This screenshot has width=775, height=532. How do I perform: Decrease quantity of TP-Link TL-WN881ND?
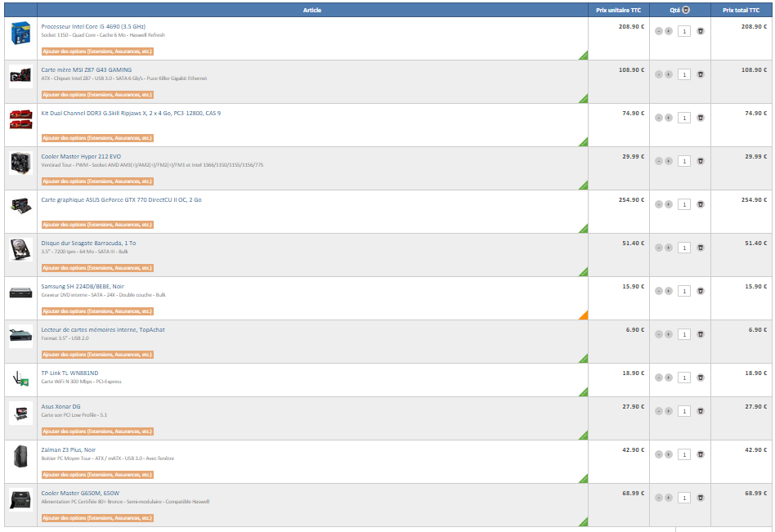(658, 378)
